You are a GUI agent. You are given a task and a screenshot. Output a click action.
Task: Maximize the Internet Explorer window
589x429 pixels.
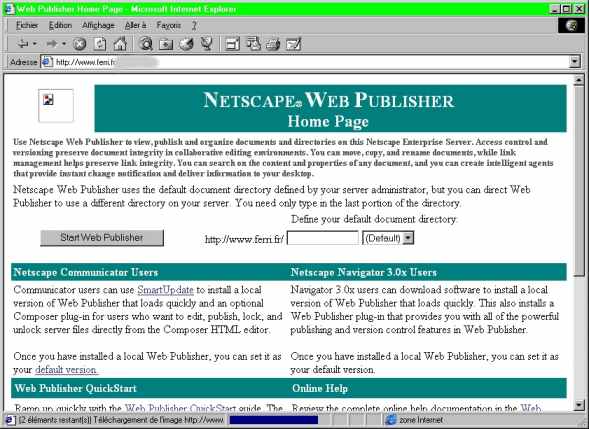[x=566, y=9]
